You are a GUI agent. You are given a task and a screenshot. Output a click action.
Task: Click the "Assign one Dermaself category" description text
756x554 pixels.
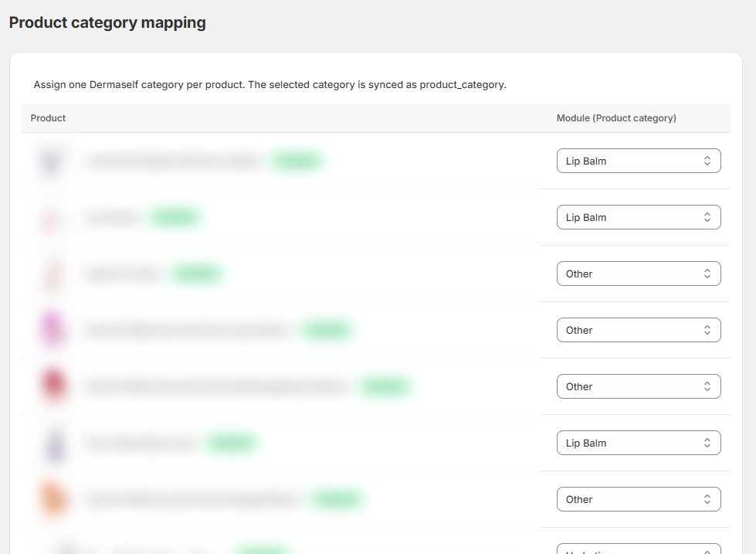click(x=270, y=85)
